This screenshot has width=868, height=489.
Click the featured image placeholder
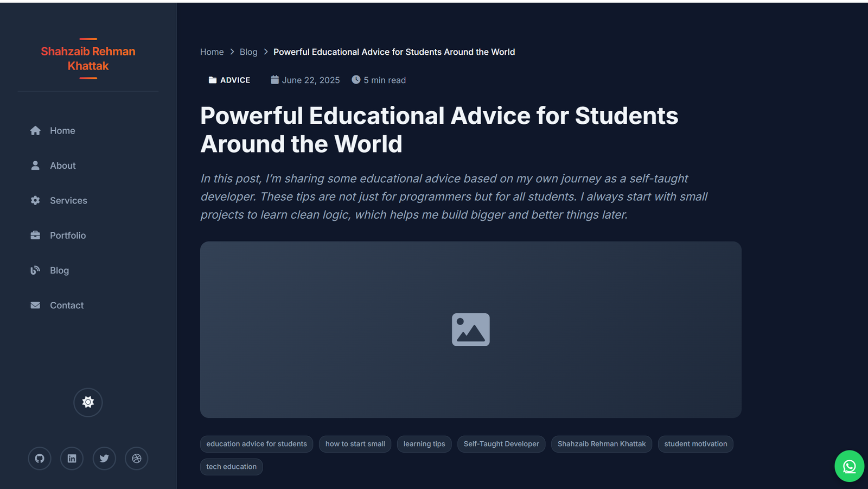470,329
